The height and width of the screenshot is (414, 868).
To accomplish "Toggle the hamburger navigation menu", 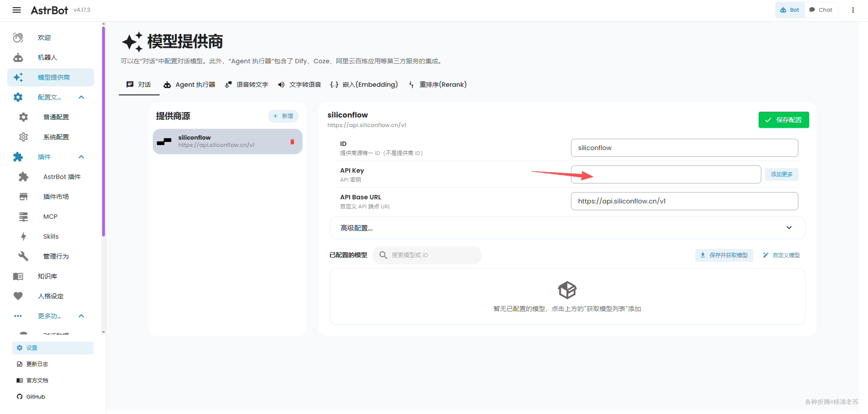I will (17, 10).
